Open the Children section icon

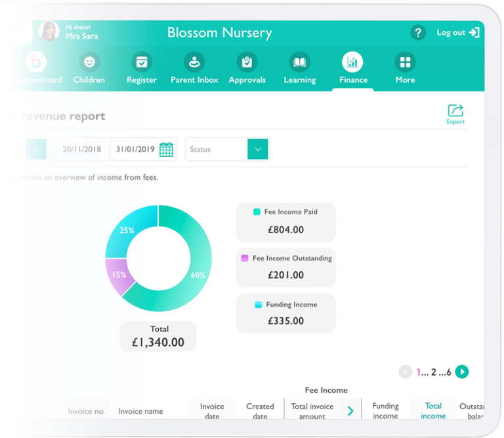point(89,62)
